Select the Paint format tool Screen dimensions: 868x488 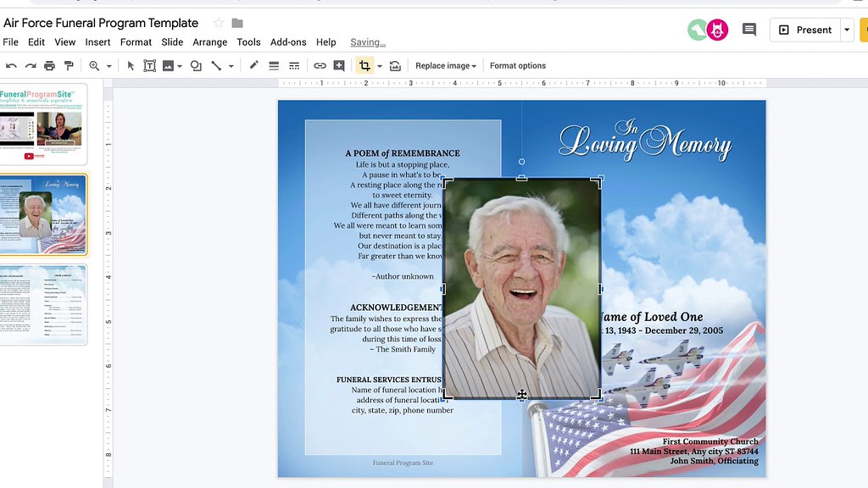coord(69,66)
